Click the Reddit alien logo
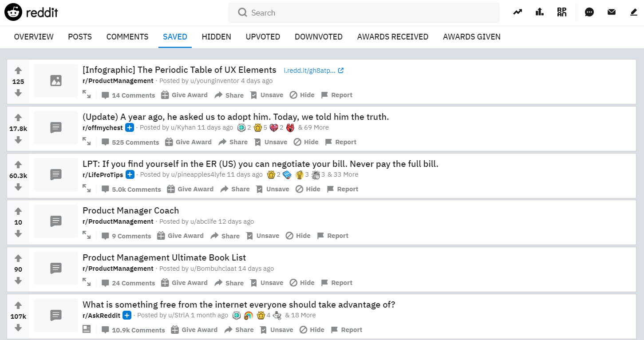 tap(13, 12)
